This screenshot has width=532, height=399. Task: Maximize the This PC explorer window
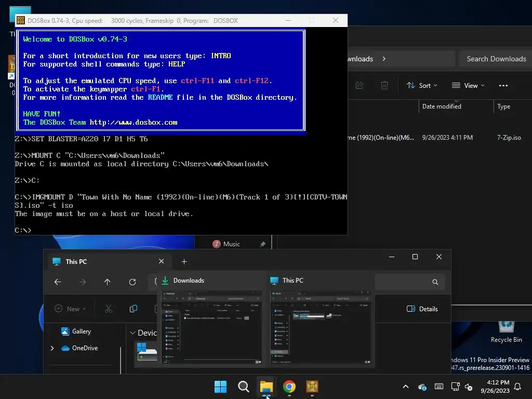[x=415, y=257]
